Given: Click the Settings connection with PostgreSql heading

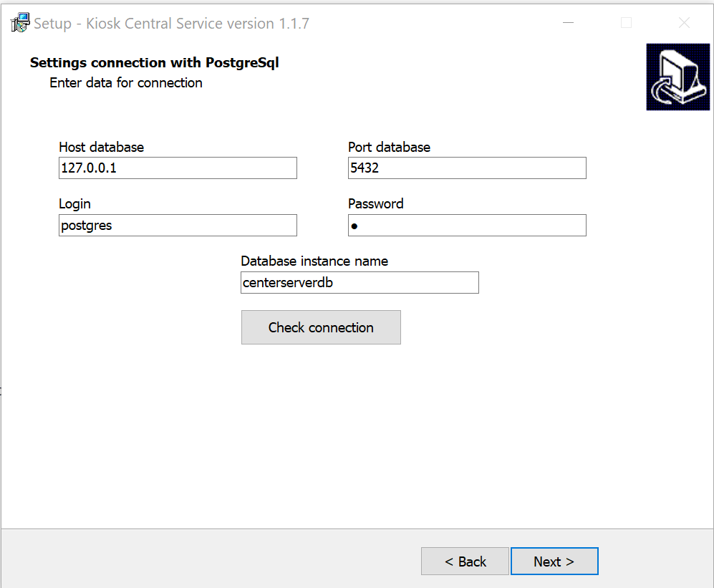Looking at the screenshot, I should click(155, 62).
